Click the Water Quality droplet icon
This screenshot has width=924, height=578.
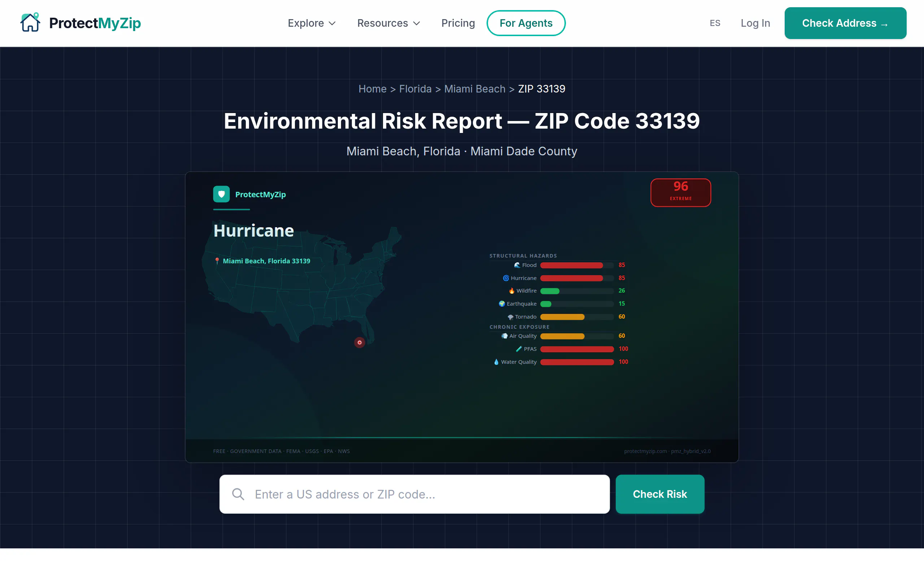pos(496,362)
